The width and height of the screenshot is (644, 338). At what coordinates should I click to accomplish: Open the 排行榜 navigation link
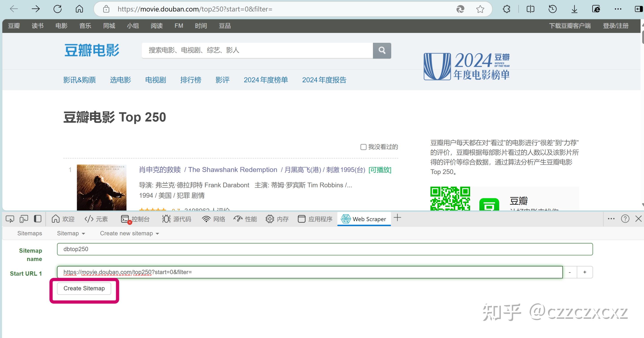pos(191,80)
